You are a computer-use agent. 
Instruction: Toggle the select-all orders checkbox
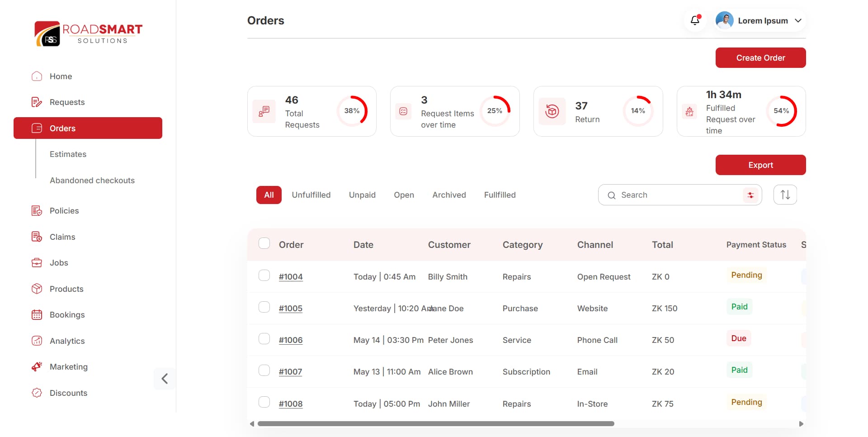click(264, 243)
